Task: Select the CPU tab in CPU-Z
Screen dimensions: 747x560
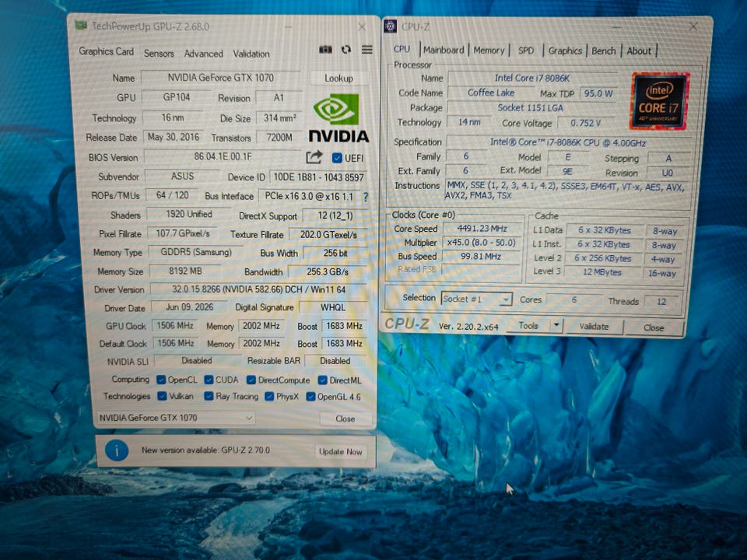Action: tap(402, 49)
